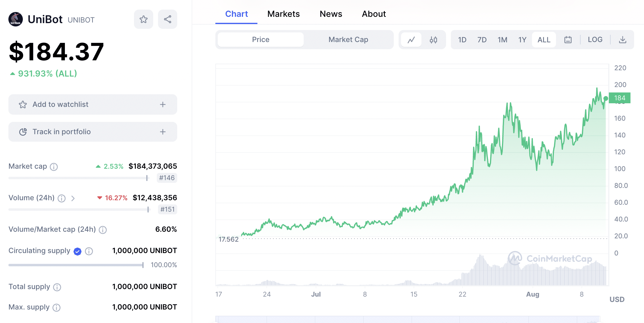Open the Markets tab
The image size is (644, 323).
[x=284, y=14]
